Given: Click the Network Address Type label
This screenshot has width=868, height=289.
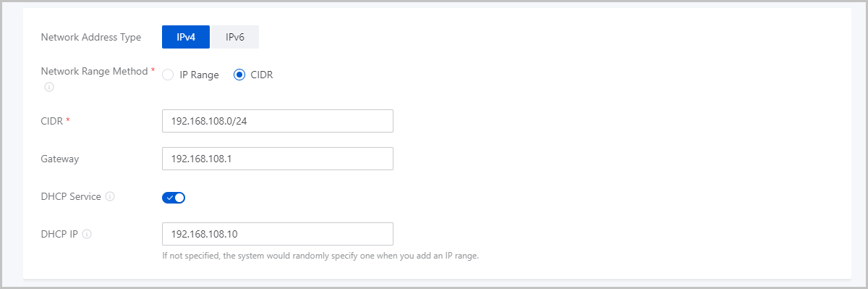Looking at the screenshot, I should (x=91, y=37).
